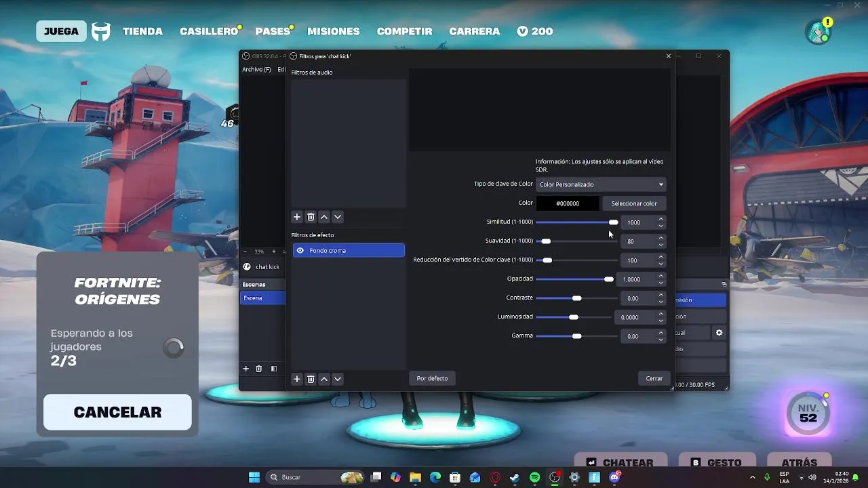Screen dimensions: 868x488
Task: Move audio filter up arrow
Action: point(324,217)
